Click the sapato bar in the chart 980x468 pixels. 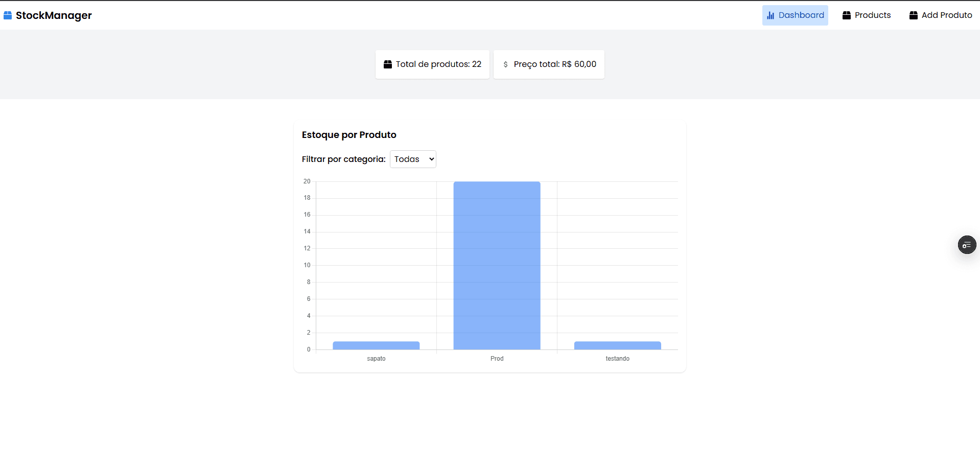point(376,344)
